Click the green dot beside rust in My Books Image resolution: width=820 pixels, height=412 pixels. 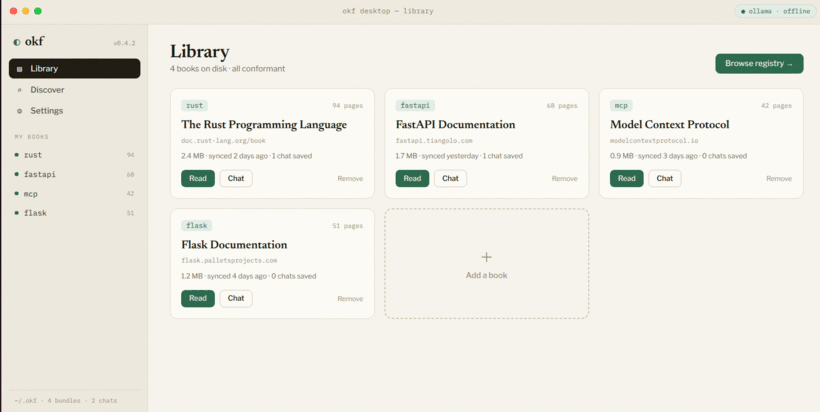tap(17, 155)
